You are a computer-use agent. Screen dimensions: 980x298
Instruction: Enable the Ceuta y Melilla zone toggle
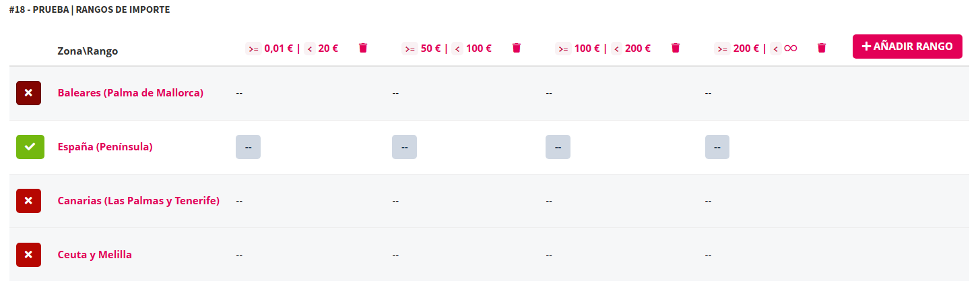click(28, 255)
